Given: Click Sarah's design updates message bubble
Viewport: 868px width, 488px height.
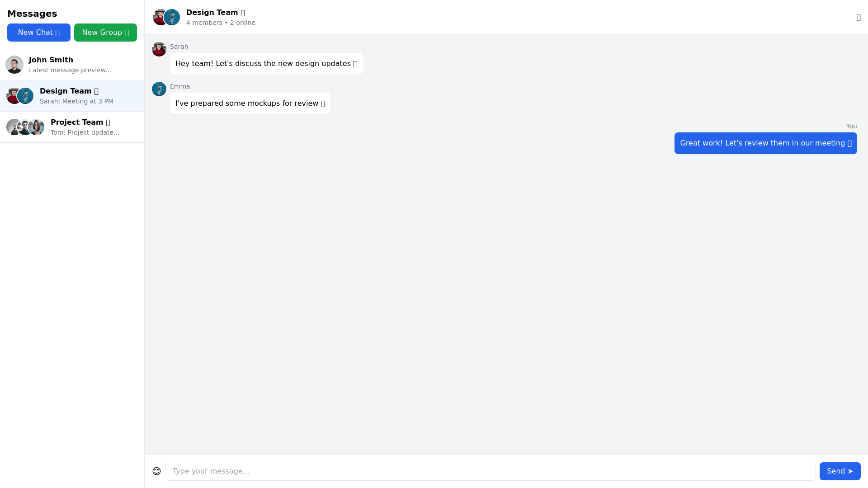Looking at the screenshot, I should [266, 64].
